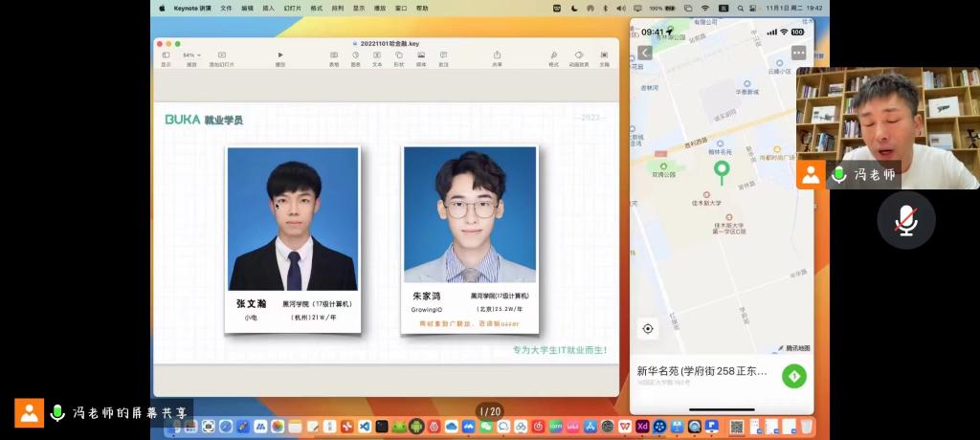
Task: Insert a Text box from toolbar
Action: pos(377,56)
